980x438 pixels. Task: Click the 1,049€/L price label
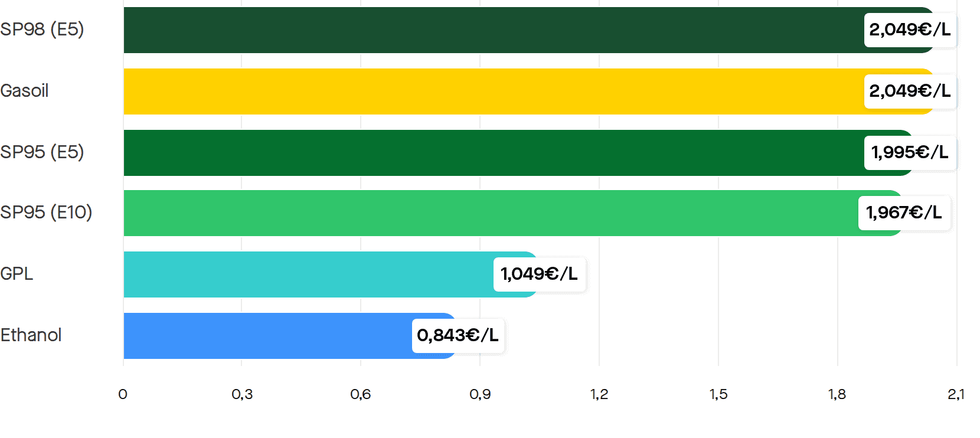[x=540, y=274]
